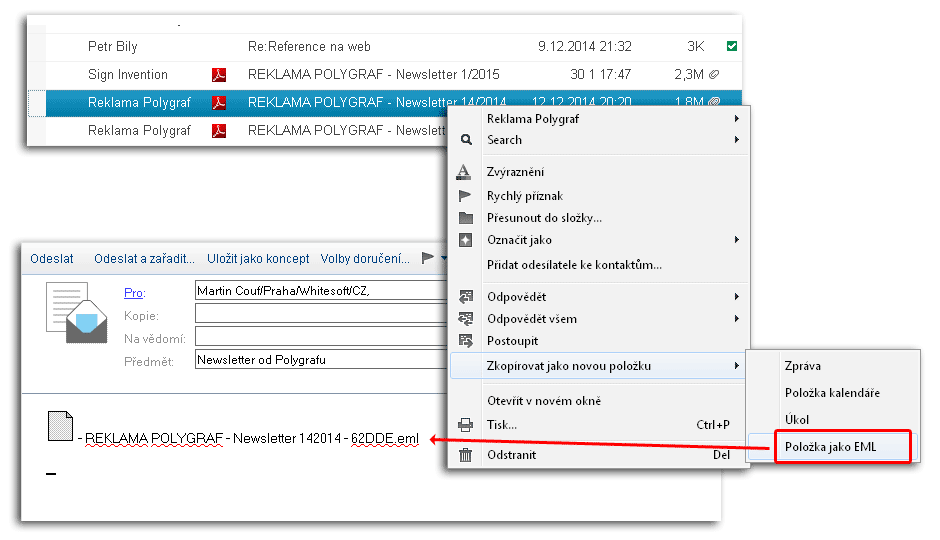Click the Přesunout do složky folder icon
This screenshot has height=540, width=940.
(465, 218)
